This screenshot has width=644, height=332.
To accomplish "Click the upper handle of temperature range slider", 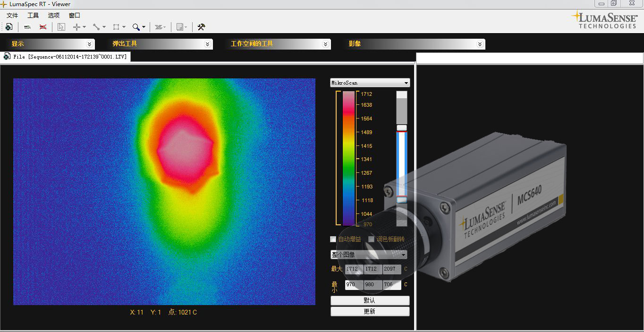I will [402, 128].
